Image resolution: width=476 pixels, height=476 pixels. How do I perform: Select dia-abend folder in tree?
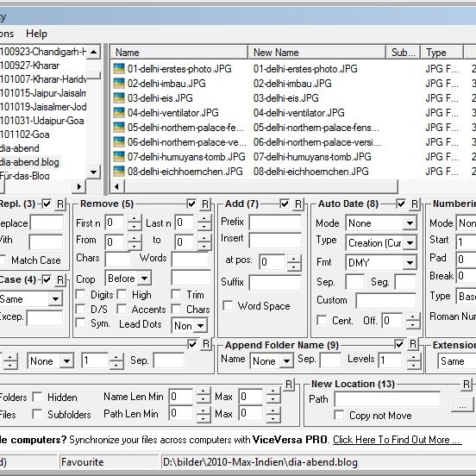[x=20, y=148]
